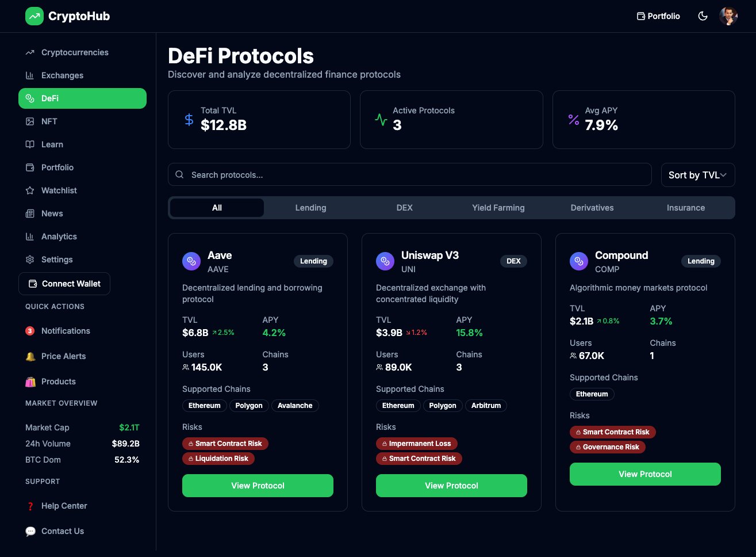Viewport: 756px width, 557px height.
Task: Click Ethereum chain tag on Compound
Action: pos(592,394)
